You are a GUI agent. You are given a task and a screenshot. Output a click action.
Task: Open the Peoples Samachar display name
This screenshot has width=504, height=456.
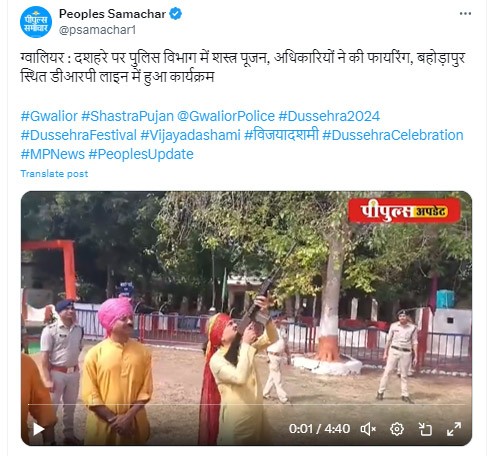(112, 14)
